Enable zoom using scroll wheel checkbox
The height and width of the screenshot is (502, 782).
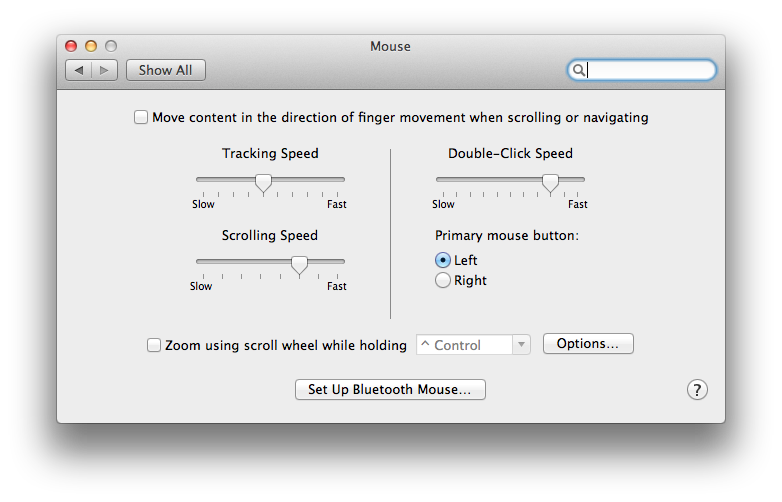coord(154,345)
